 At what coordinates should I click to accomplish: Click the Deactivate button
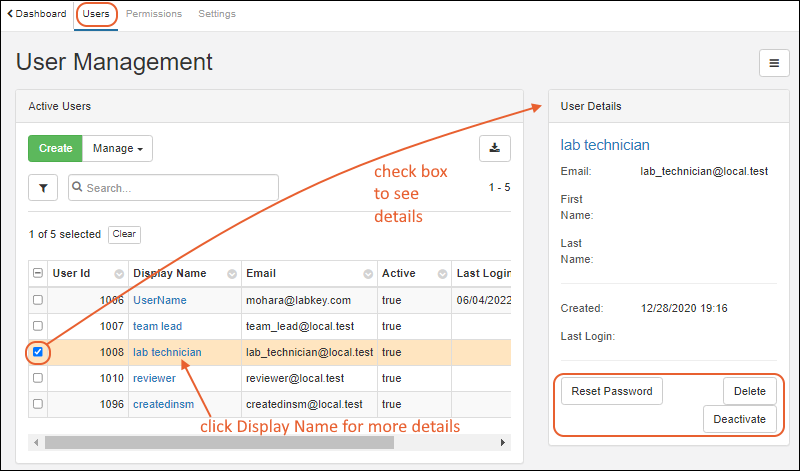point(739,419)
